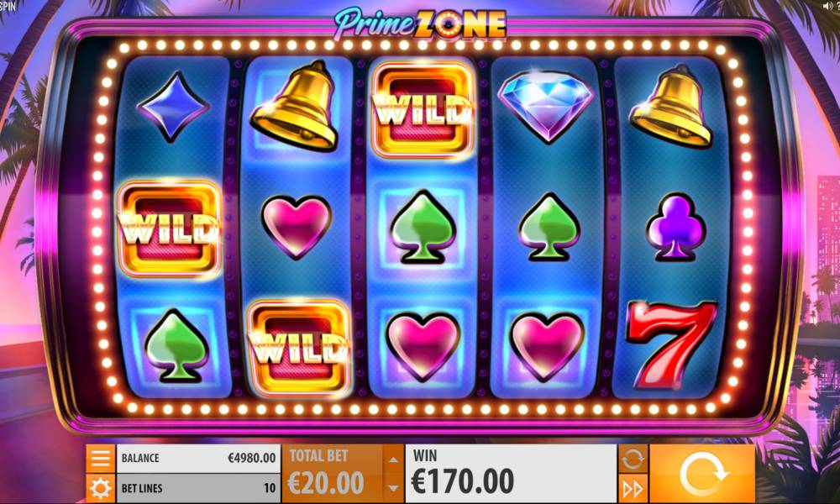Click the red 7 symbol
Viewport: 840px width, 504px height.
pos(671,344)
